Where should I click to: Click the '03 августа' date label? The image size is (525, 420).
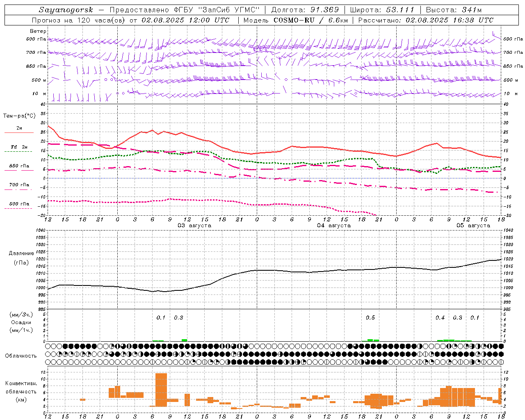tap(194, 226)
